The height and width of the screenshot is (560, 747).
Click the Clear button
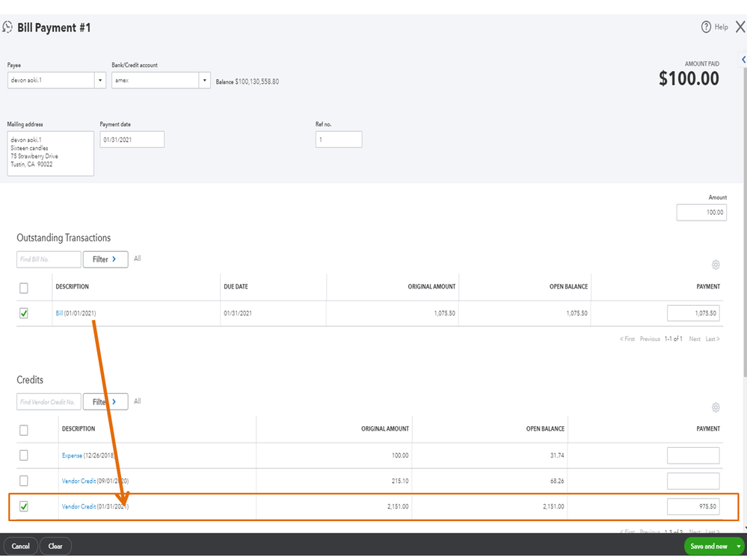55,547
